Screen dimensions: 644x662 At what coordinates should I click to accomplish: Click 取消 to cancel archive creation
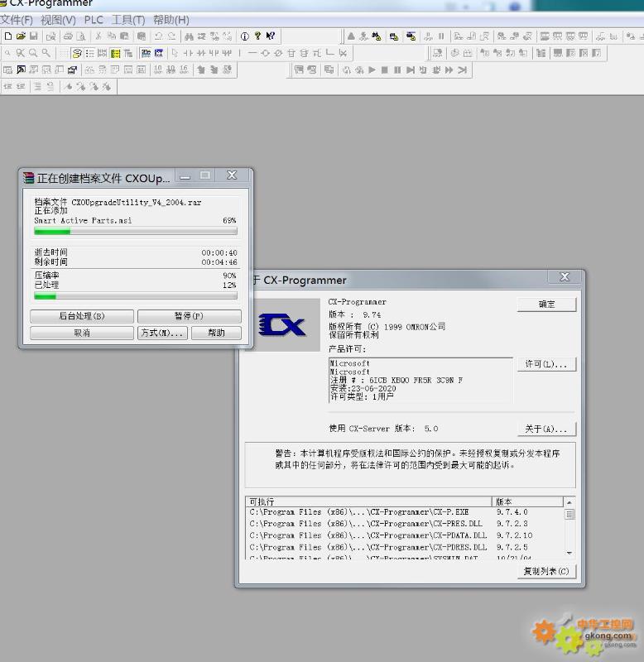pos(82,333)
